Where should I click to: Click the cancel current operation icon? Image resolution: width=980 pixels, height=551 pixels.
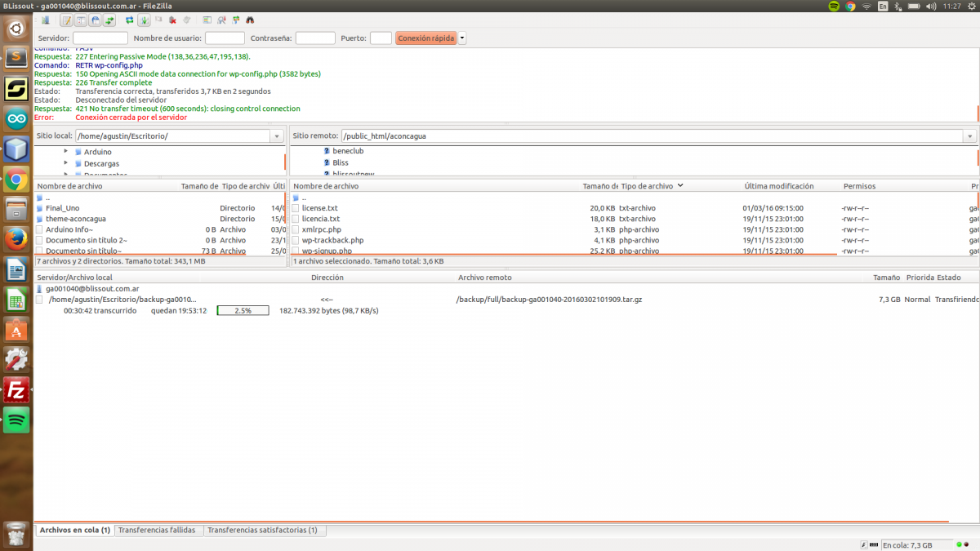coord(158,20)
